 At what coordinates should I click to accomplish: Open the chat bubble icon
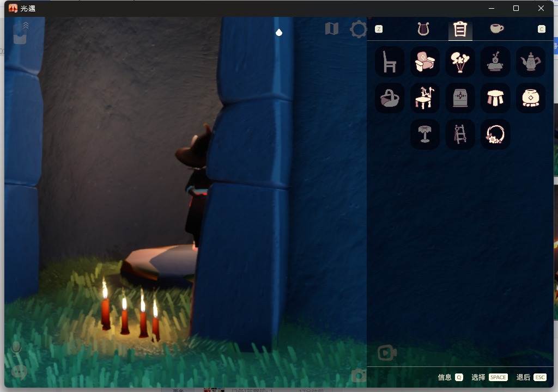(19, 372)
